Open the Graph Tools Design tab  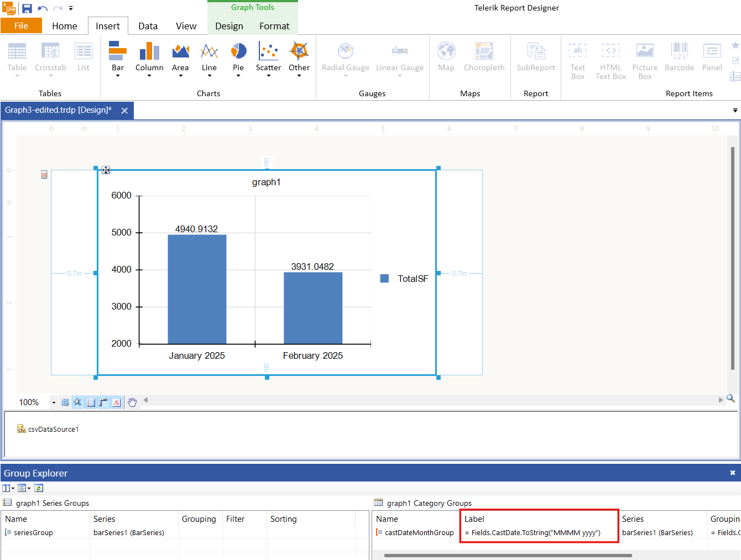(229, 26)
